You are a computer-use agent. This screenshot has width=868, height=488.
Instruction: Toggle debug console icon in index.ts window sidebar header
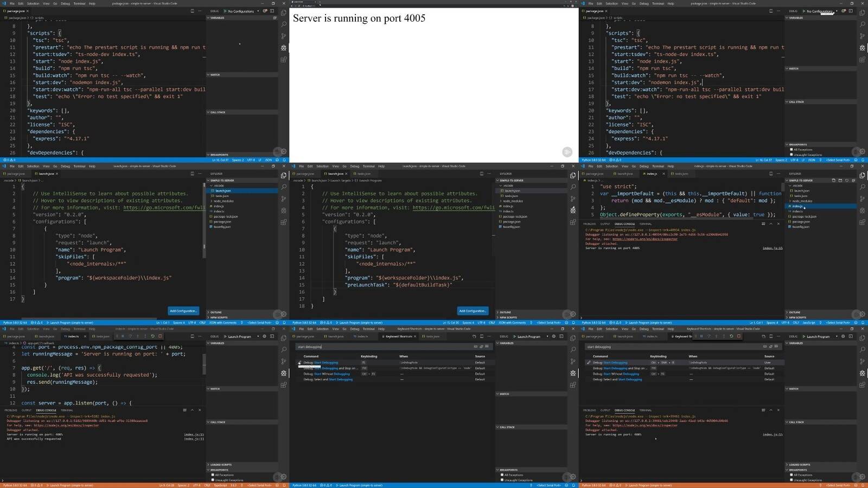coord(272,336)
